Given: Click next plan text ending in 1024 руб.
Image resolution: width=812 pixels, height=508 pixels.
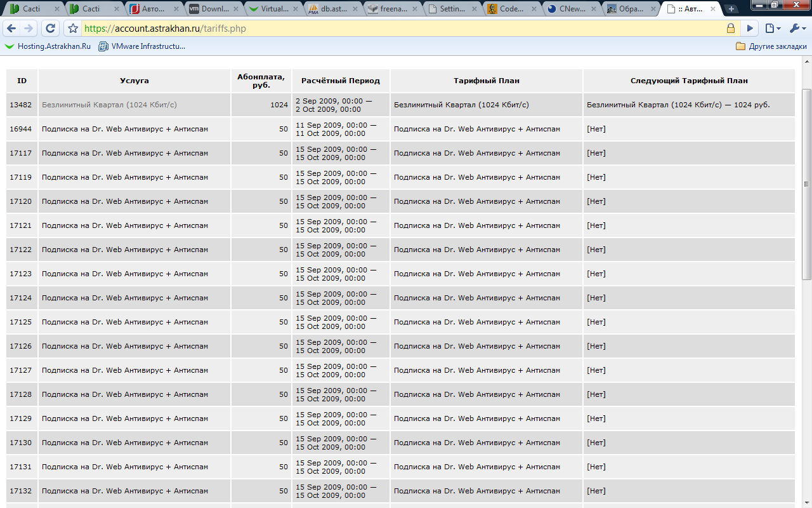Looking at the screenshot, I should (x=678, y=105).
